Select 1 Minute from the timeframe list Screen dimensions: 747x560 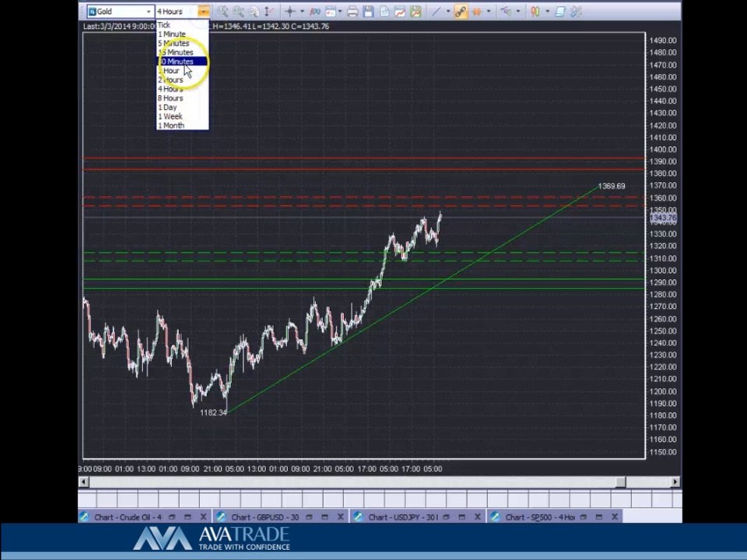tap(182, 33)
